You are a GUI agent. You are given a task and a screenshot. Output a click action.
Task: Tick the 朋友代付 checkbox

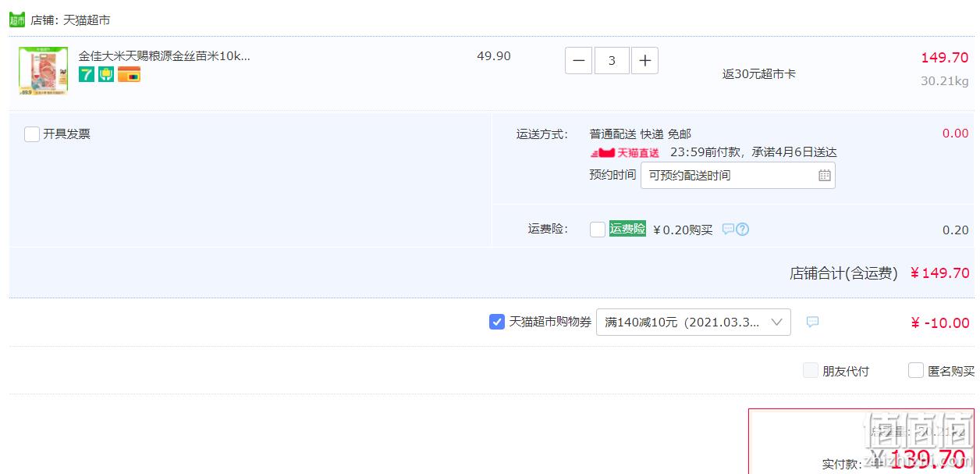point(811,371)
